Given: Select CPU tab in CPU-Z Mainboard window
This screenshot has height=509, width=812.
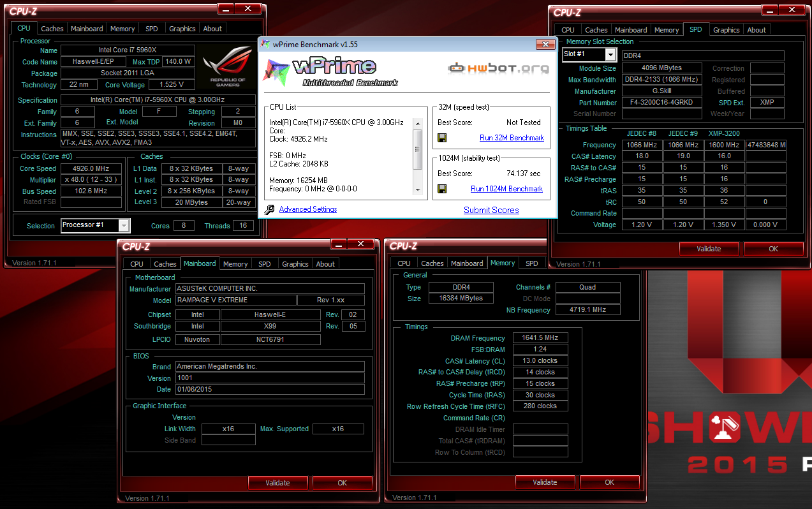Looking at the screenshot, I should pos(137,264).
